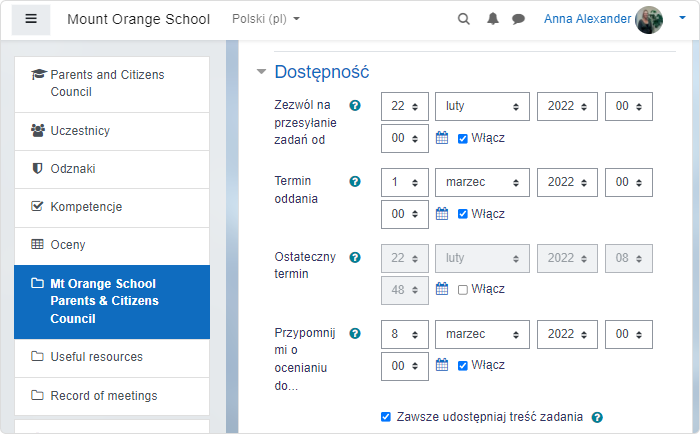This screenshot has width=700, height=434.
Task: Go to Mount Orange School home
Action: point(138,19)
